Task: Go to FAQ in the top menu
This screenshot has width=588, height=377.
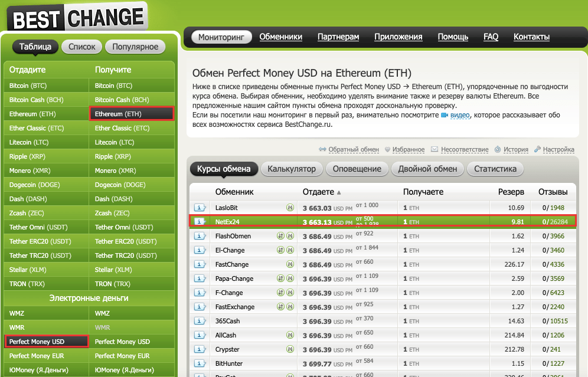Action: [491, 37]
